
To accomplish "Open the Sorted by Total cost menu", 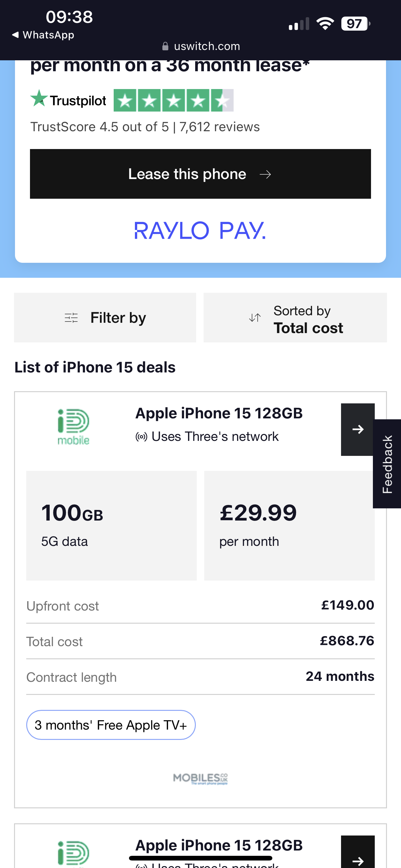I will click(295, 317).
